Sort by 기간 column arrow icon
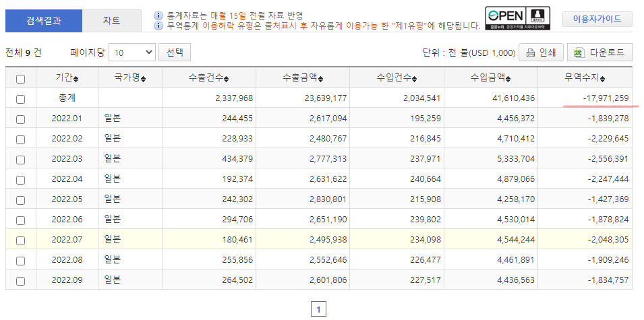Image resolution: width=644 pixels, height=320 pixels. point(76,79)
